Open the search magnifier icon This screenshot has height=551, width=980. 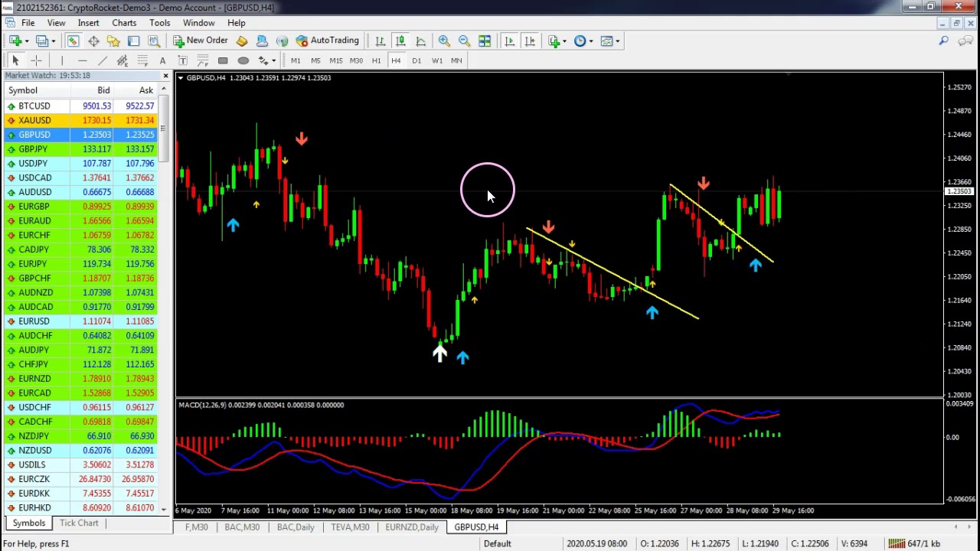point(944,41)
